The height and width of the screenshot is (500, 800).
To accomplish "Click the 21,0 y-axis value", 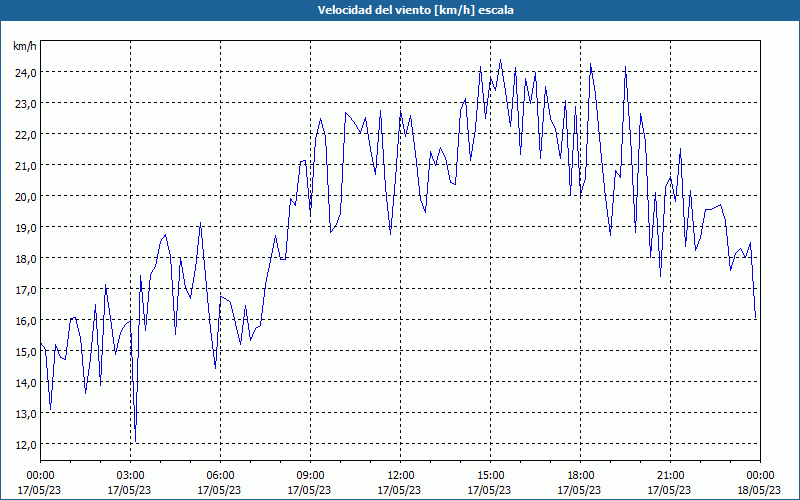I will pos(26,166).
